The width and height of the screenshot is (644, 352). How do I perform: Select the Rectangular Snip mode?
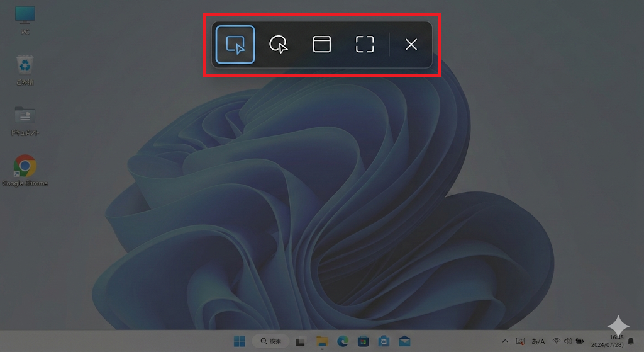(x=235, y=45)
